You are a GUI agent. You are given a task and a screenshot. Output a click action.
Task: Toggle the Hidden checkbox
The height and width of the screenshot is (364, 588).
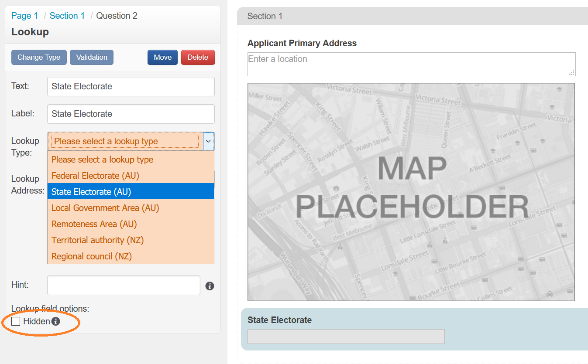(16, 322)
